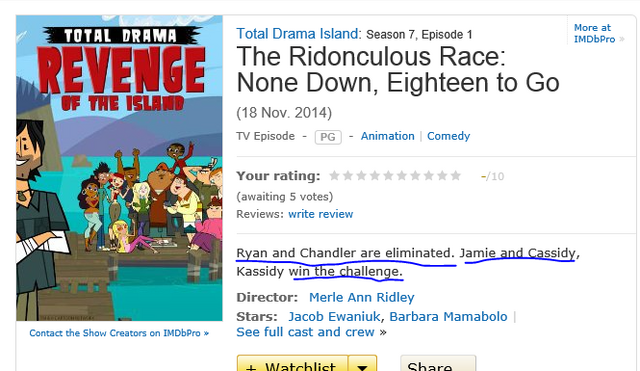Click the write review link
640x371 pixels.
click(320, 214)
